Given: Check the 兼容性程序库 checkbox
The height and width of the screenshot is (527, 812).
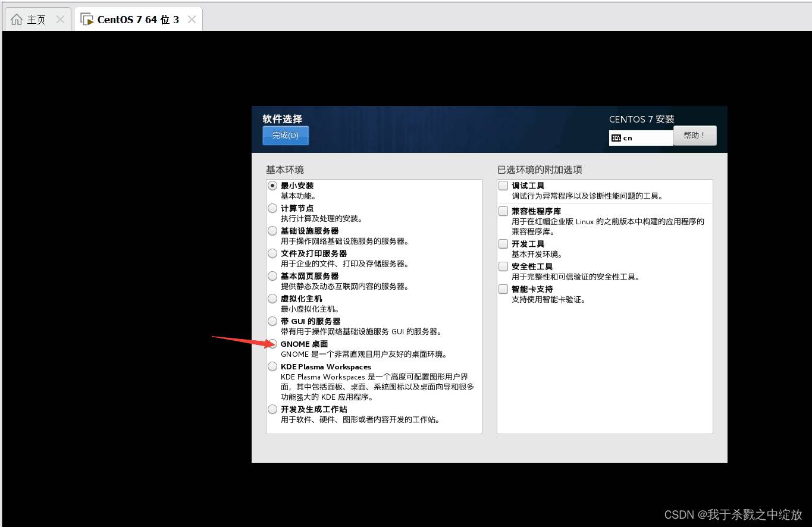Looking at the screenshot, I should [503, 211].
